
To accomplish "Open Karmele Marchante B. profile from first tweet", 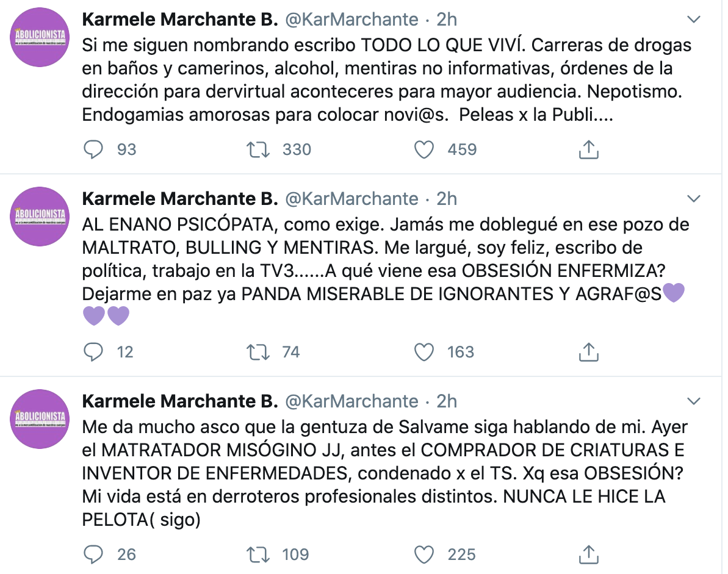I will click(x=180, y=20).
